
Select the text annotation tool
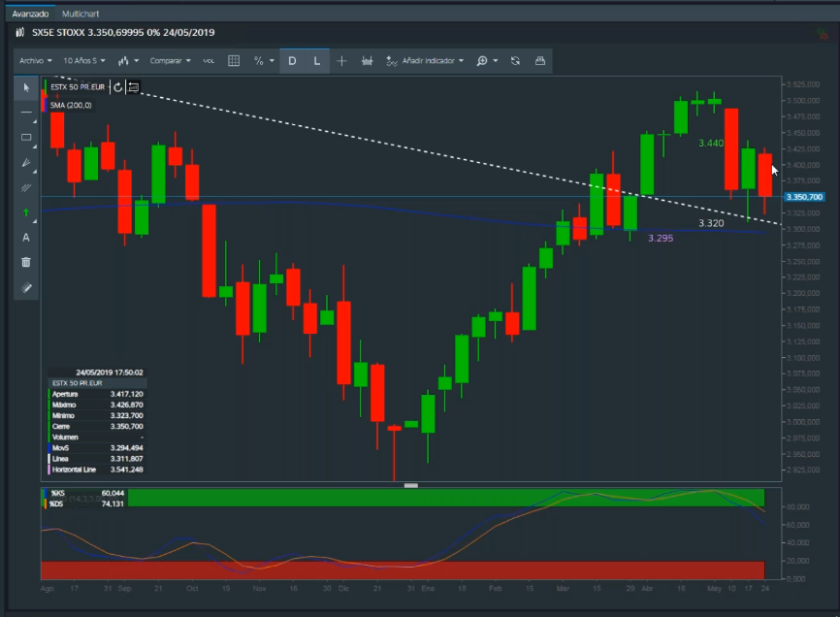pos(26,238)
